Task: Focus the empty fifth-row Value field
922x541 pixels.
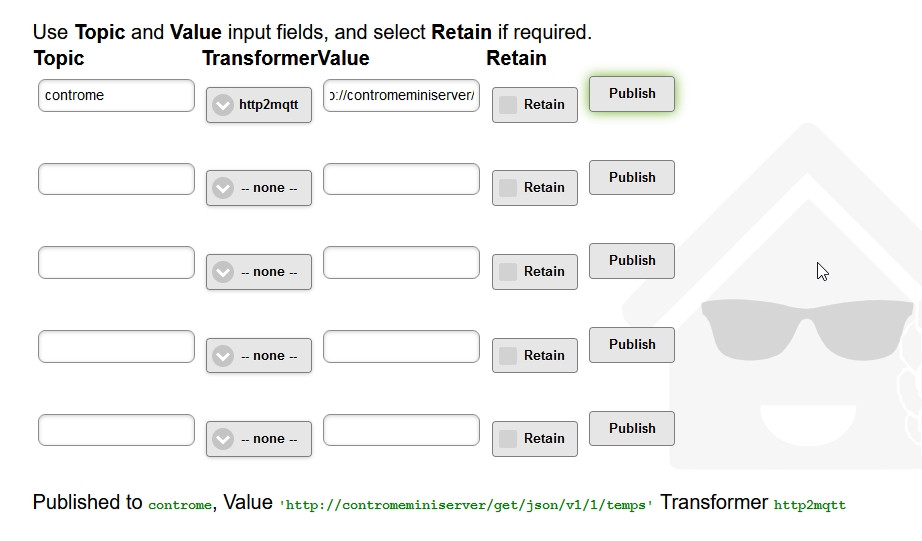Action: click(401, 430)
